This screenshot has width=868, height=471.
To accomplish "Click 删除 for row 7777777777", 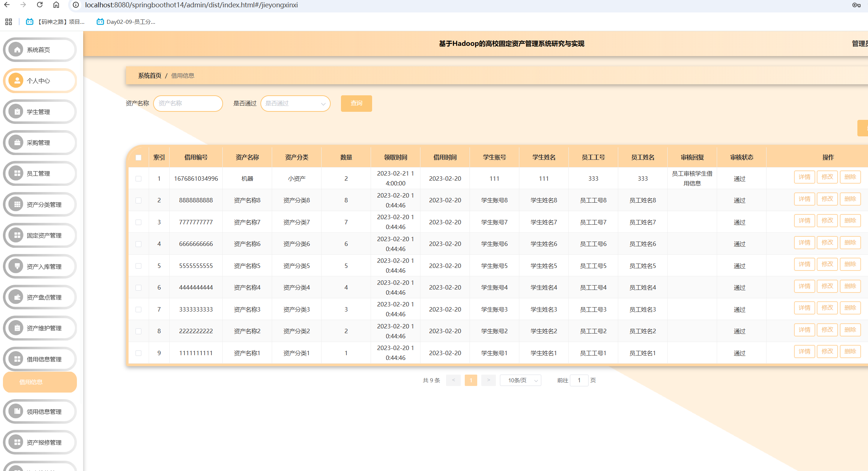I will (850, 221).
